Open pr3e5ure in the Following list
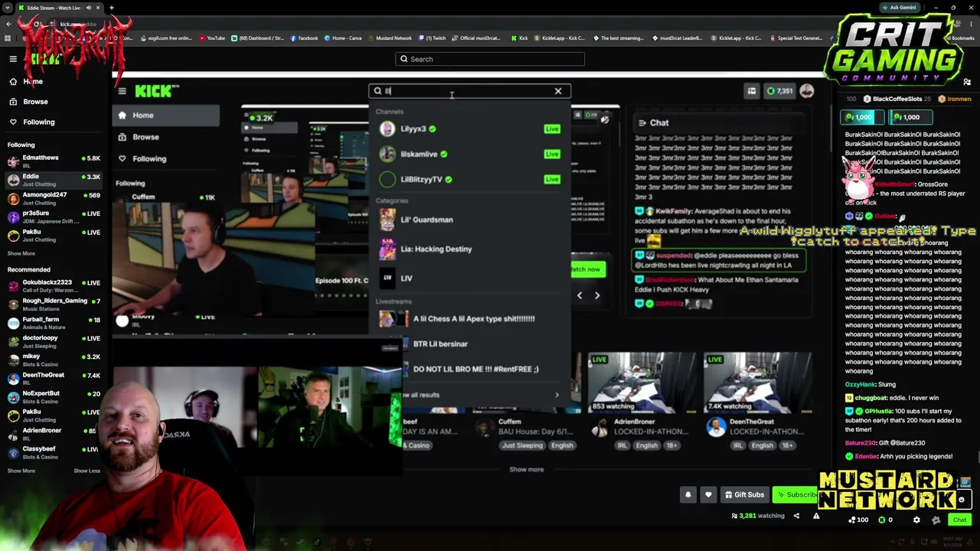This screenshot has width=980, height=551. (x=54, y=217)
